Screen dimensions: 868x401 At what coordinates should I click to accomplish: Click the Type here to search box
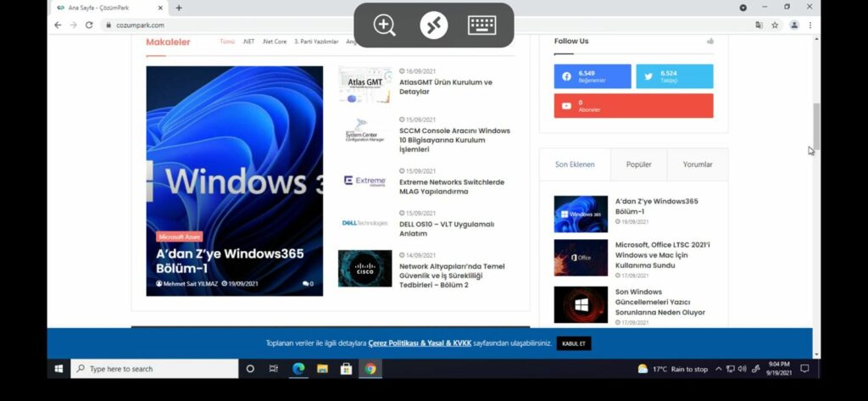[154, 369]
